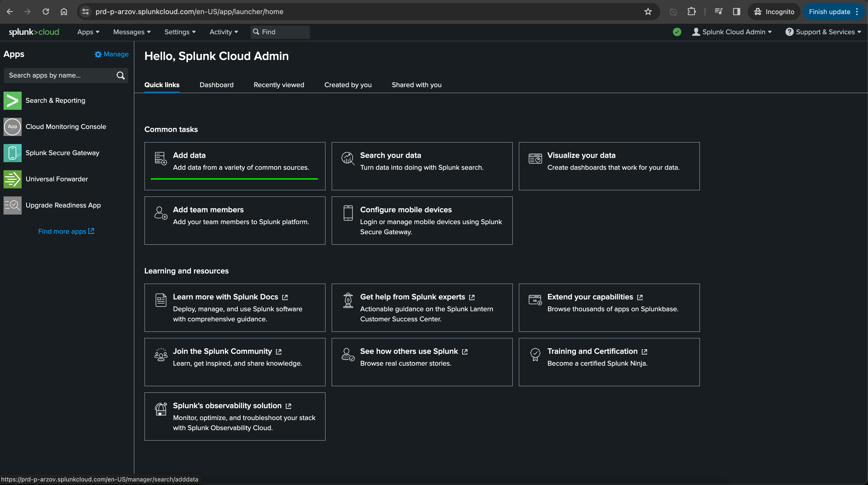The width and height of the screenshot is (868, 485).
Task: Go back in browser history
Action: [x=10, y=12]
